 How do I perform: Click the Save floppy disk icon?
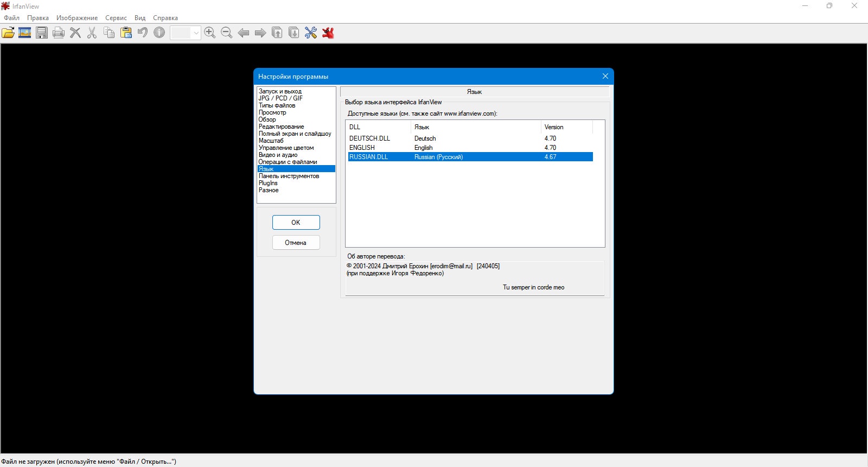point(42,33)
